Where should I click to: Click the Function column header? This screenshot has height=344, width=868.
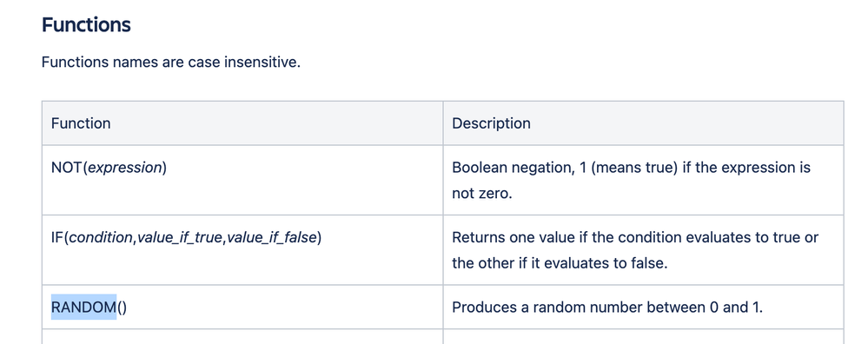(81, 123)
